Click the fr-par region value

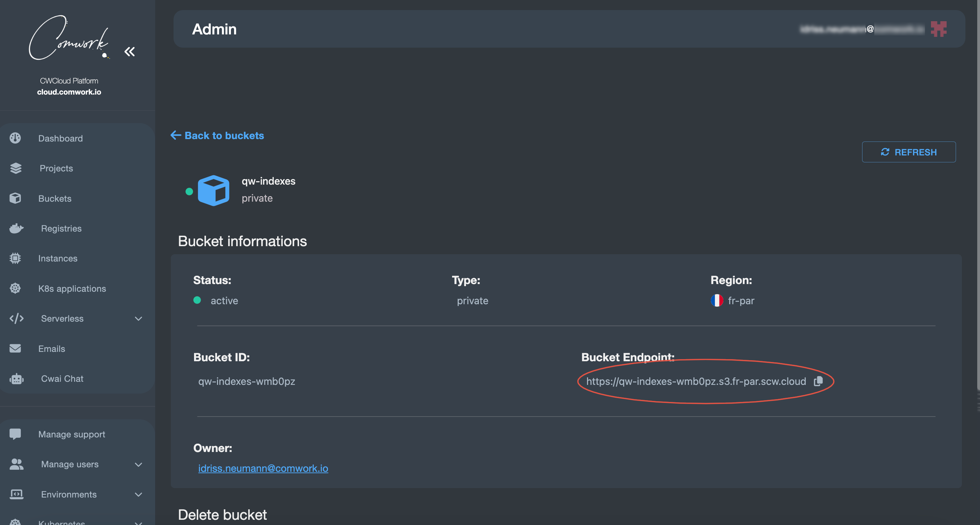pyautogui.click(x=741, y=300)
